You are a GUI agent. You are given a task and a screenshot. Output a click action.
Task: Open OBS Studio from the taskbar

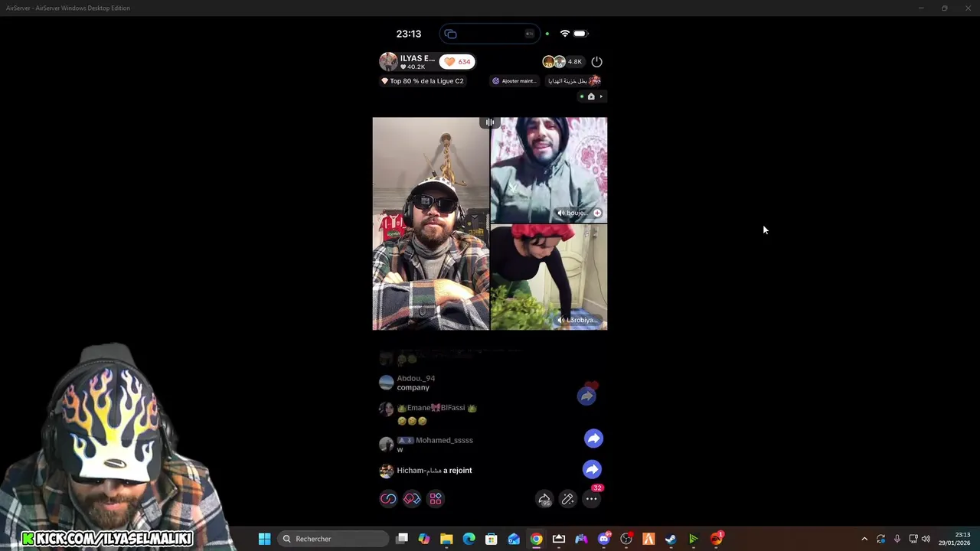pyautogui.click(x=626, y=539)
